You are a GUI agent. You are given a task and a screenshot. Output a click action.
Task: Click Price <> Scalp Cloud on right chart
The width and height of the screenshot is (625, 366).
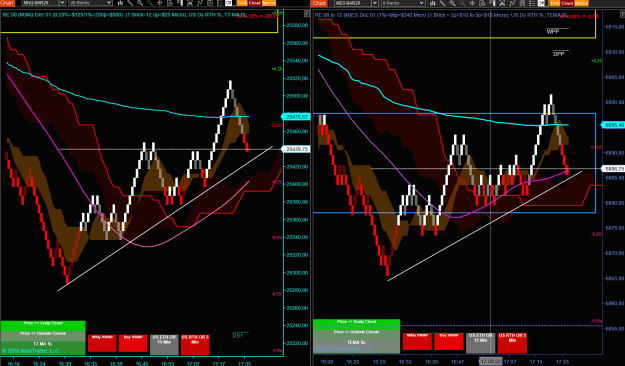[x=356, y=324]
